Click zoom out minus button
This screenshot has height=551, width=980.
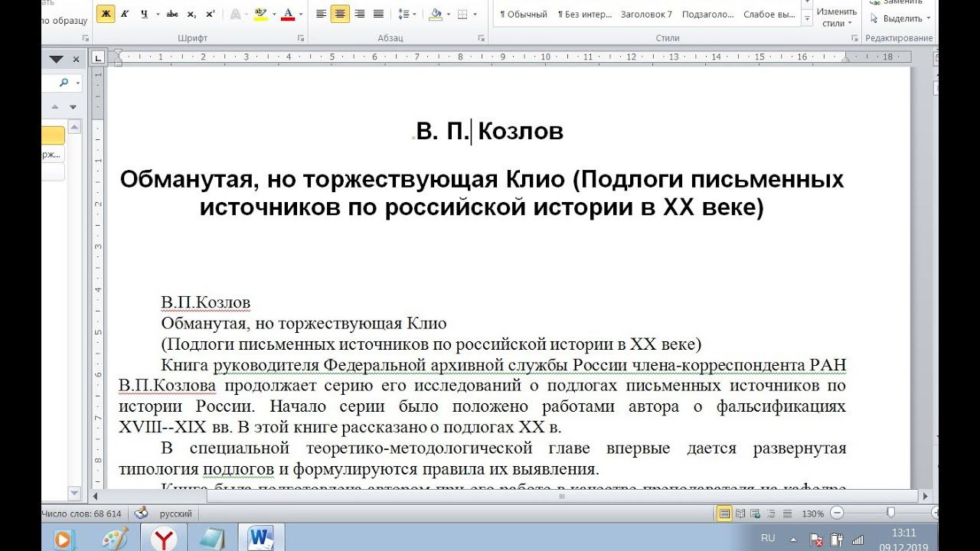(837, 513)
